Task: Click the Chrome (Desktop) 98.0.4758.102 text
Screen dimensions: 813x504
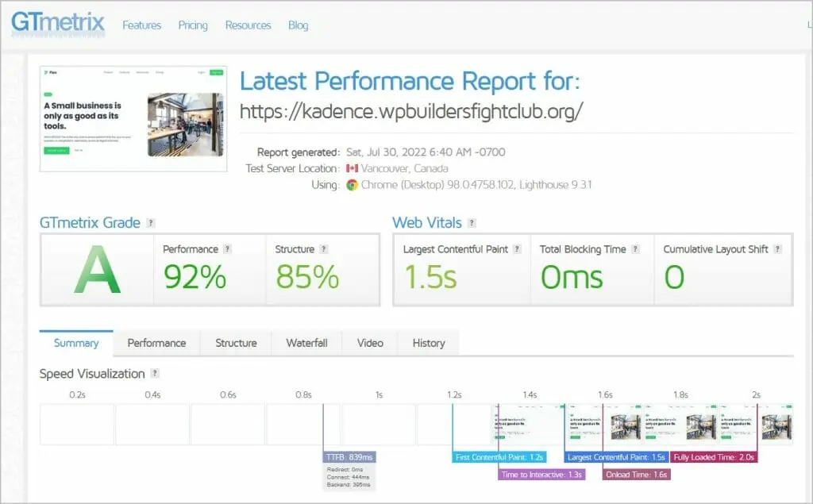Action: click(437, 185)
